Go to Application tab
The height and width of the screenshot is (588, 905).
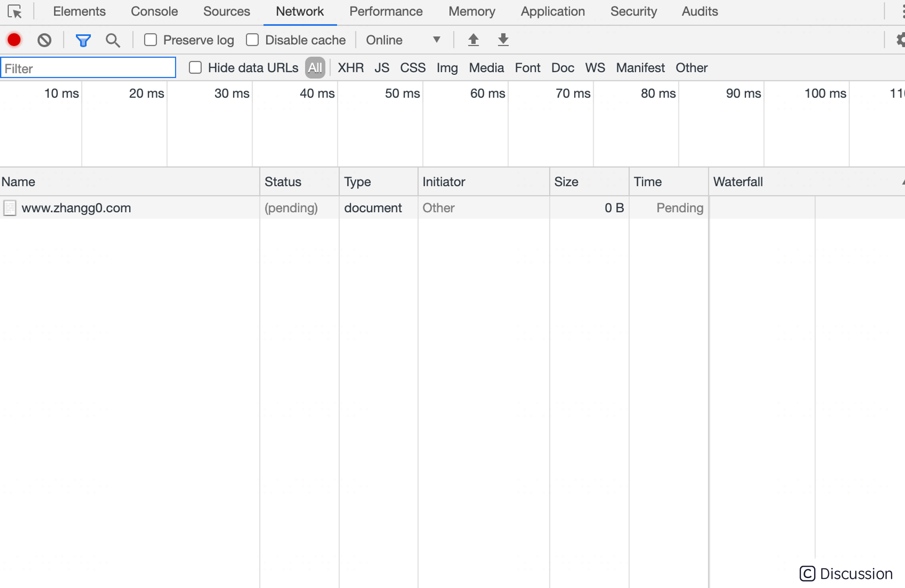click(x=553, y=11)
